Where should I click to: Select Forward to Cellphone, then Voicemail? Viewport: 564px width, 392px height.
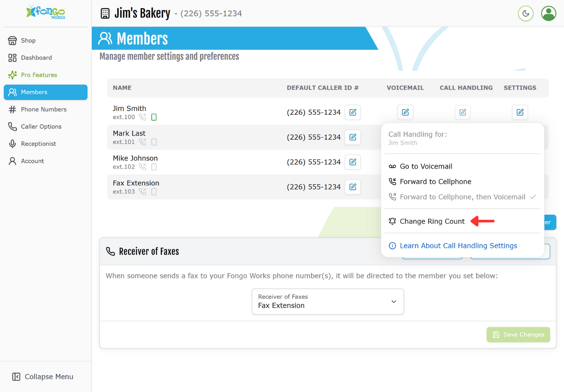pos(462,197)
